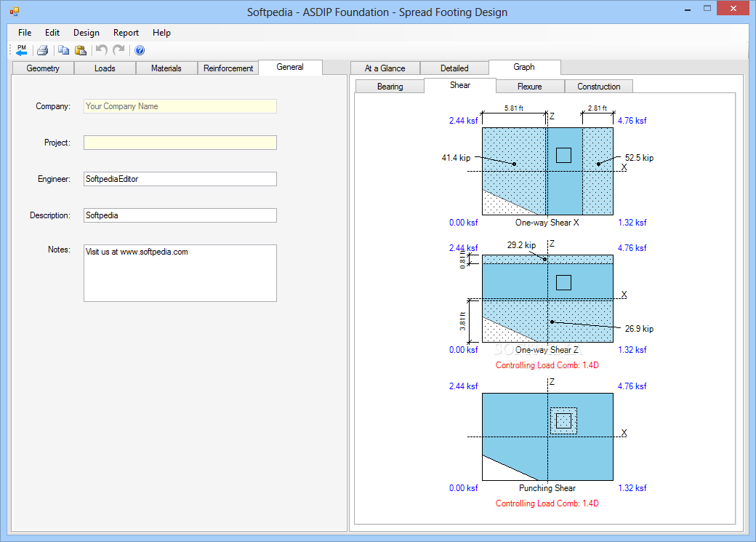Minimize the ASDIP Foundation window
This screenshot has height=542, width=756.
688,9
